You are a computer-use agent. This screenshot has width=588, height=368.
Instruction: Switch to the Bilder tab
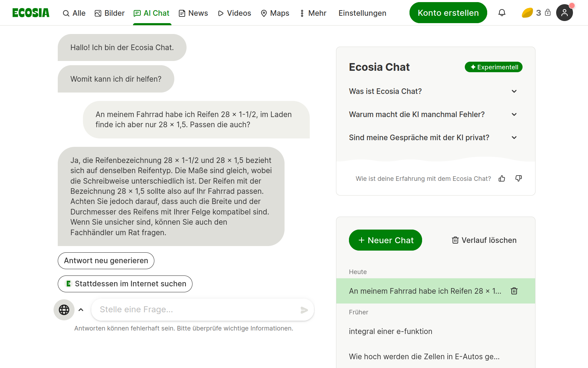(110, 13)
